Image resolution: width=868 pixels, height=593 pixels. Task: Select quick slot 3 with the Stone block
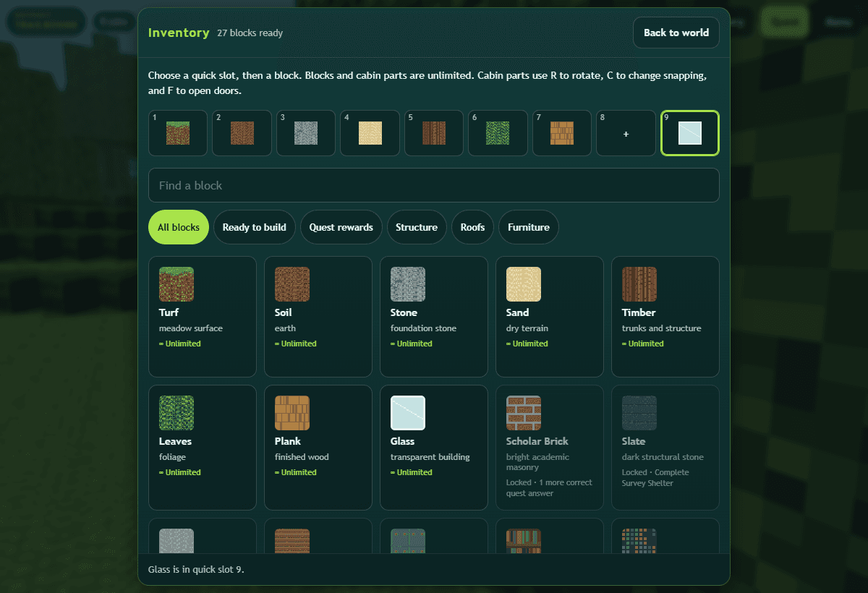point(306,133)
